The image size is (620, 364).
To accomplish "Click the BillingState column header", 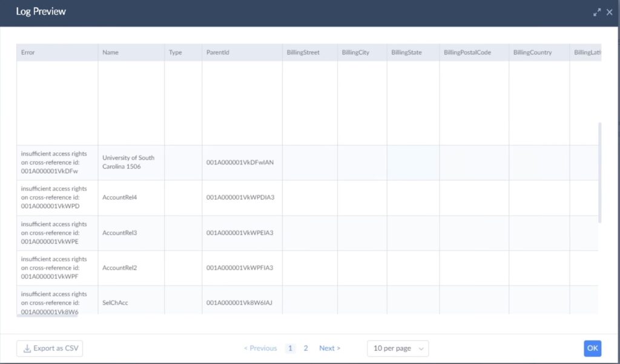I will (413, 53).
